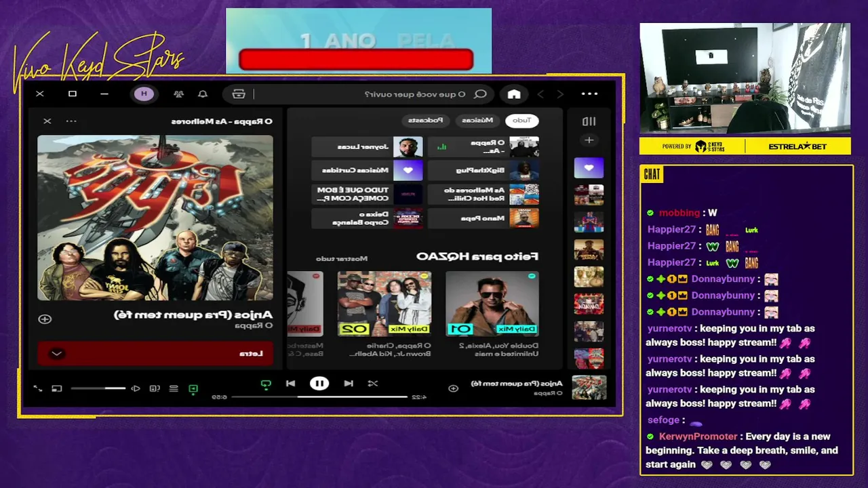868x488 pixels.
Task: Click the Mostrar tudo link
Action: coord(342,258)
